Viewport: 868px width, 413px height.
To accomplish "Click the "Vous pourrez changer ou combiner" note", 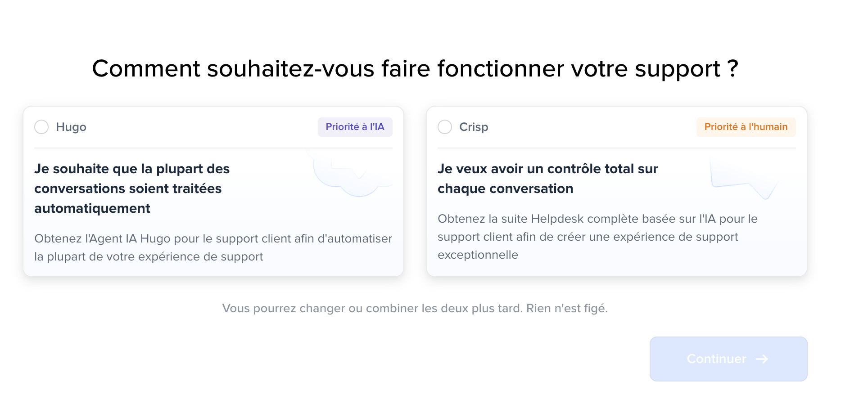I will [x=415, y=308].
